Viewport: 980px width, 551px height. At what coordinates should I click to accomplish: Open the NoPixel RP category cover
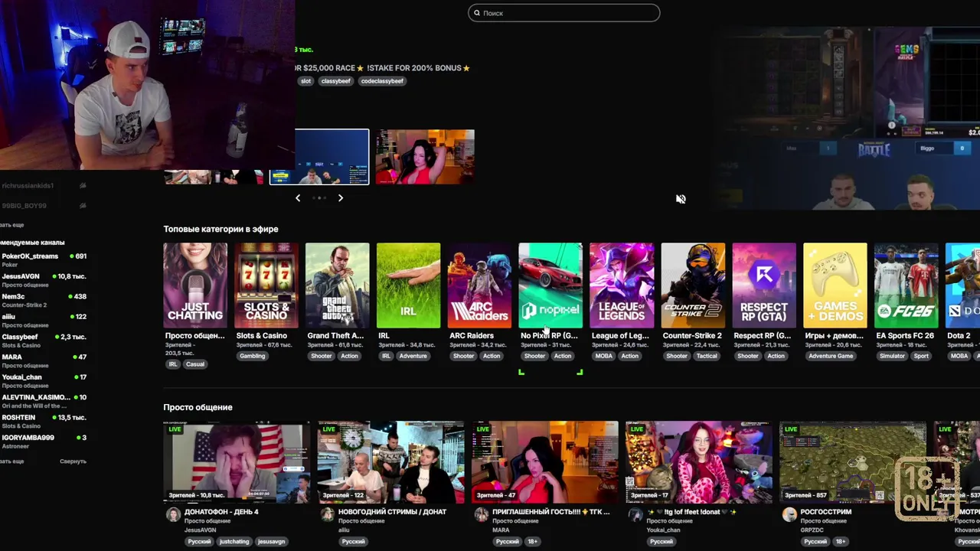click(x=550, y=285)
